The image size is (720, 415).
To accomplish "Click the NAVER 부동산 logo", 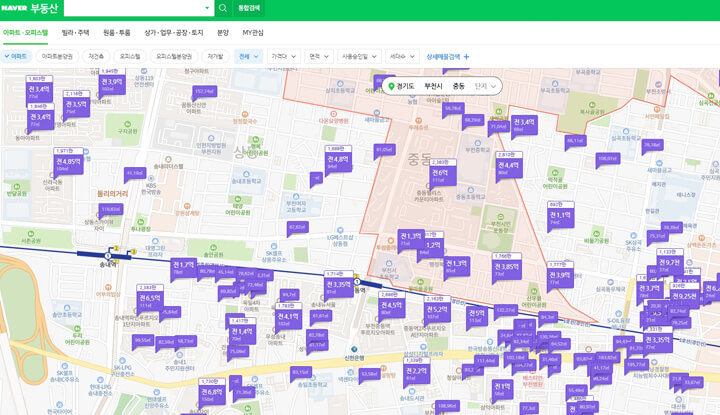I will [x=29, y=8].
